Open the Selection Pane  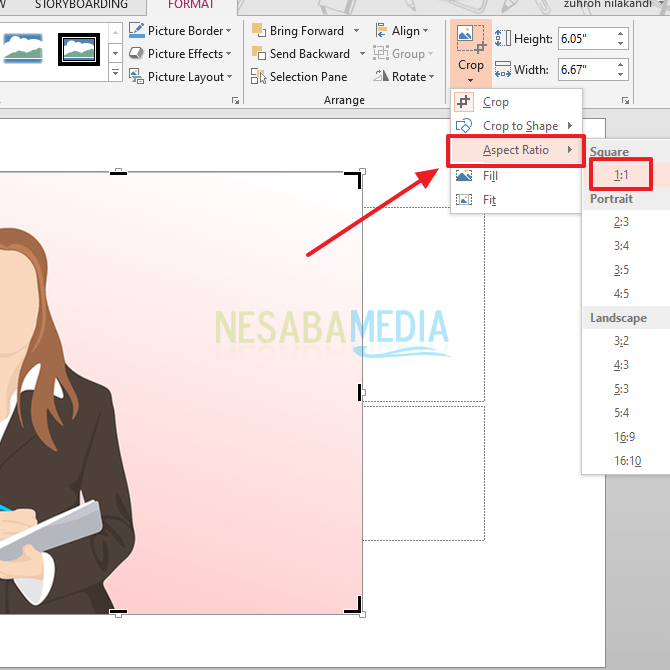coord(299,76)
